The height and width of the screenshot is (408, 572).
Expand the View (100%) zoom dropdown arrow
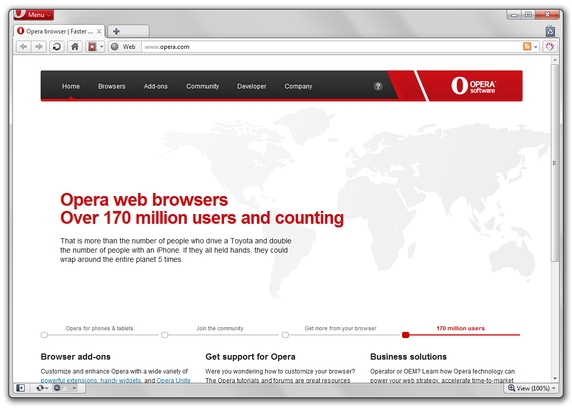(x=554, y=388)
